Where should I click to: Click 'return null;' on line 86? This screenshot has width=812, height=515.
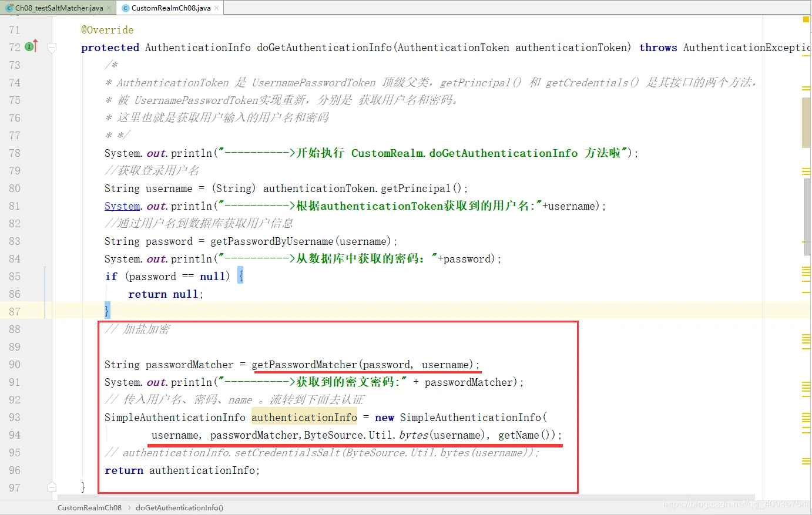[x=166, y=294]
